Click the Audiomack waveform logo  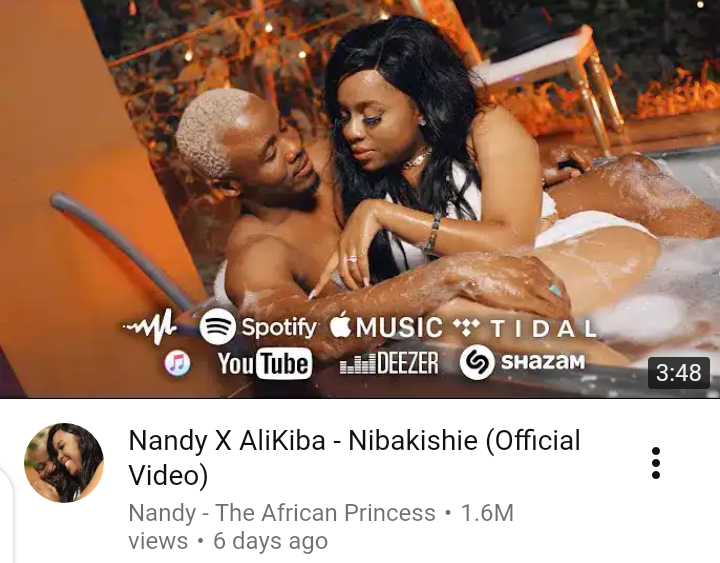tap(151, 327)
